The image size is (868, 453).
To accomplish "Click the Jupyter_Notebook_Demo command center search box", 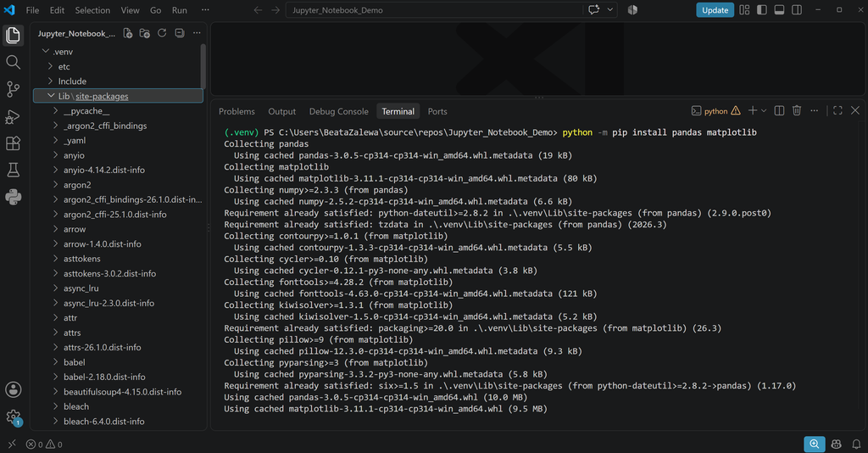I will coord(435,10).
